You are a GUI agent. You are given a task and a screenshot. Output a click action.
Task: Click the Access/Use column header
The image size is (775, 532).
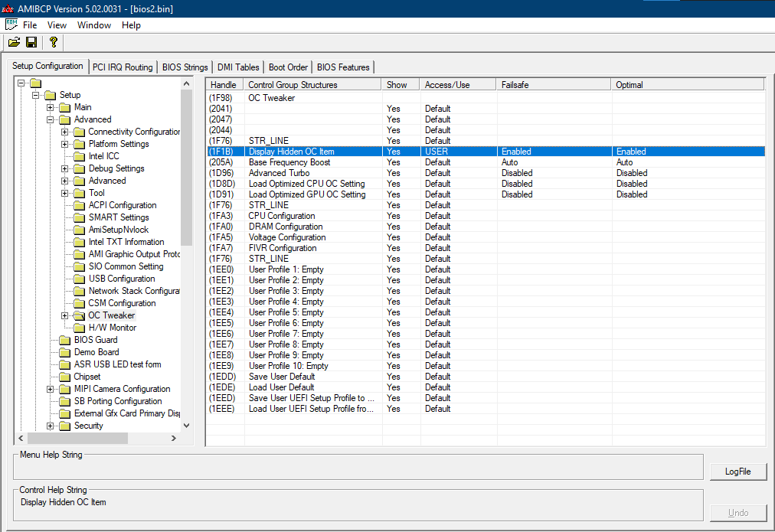pyautogui.click(x=458, y=84)
